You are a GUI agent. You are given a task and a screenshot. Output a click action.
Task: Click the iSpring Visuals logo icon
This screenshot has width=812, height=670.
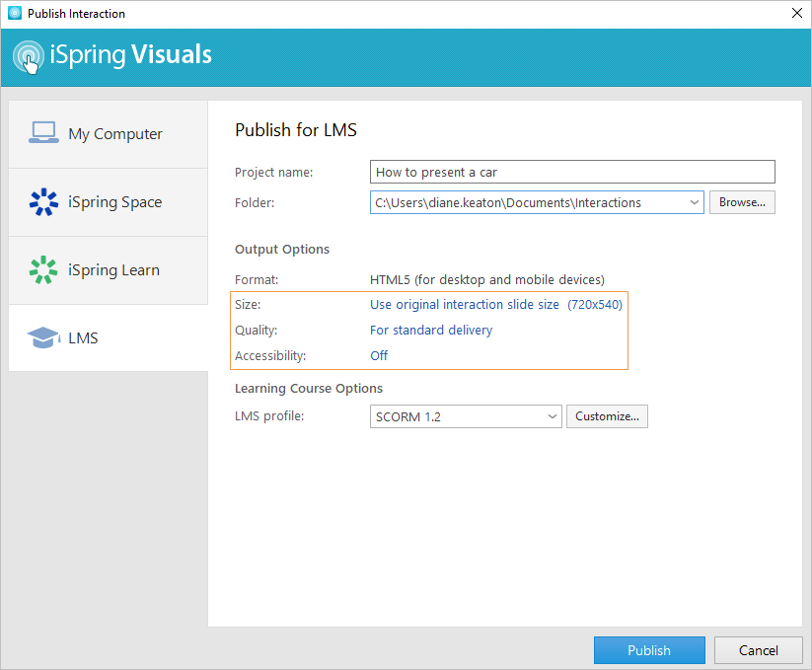click(29, 56)
